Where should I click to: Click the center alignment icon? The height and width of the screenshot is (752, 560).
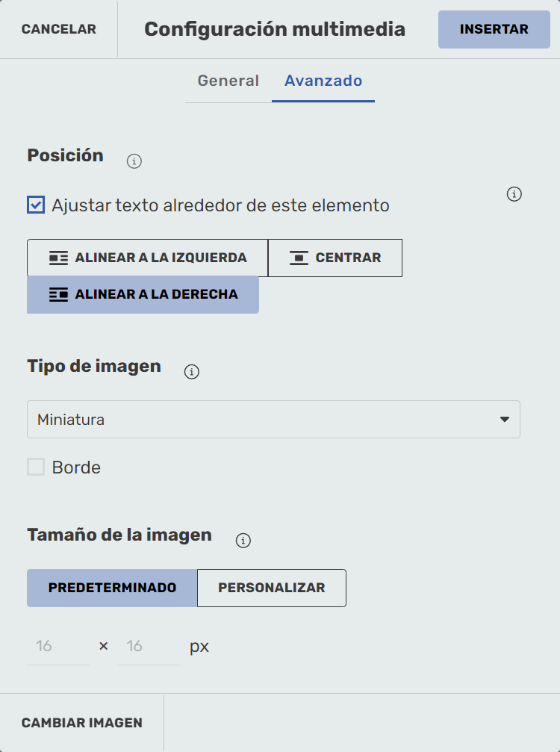299,258
